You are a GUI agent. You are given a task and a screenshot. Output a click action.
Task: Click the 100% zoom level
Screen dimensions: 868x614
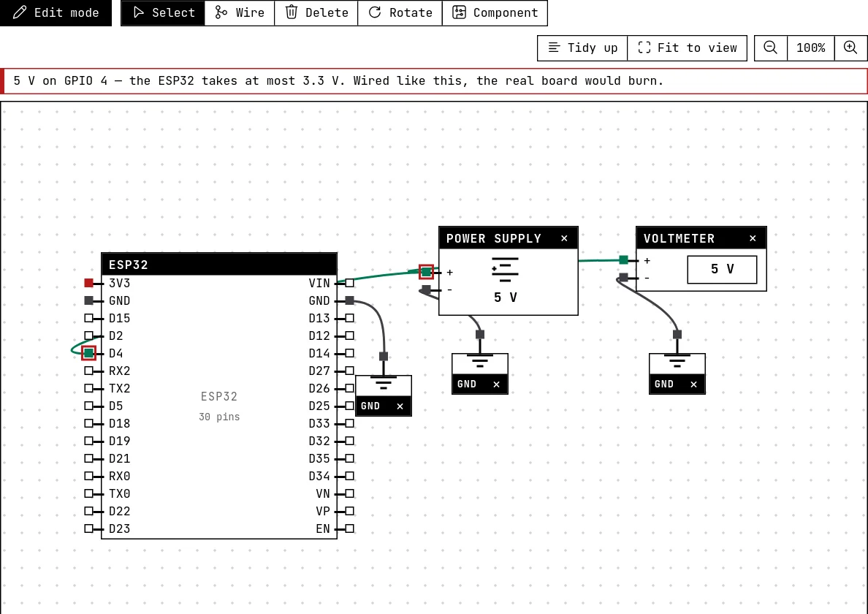pos(810,48)
